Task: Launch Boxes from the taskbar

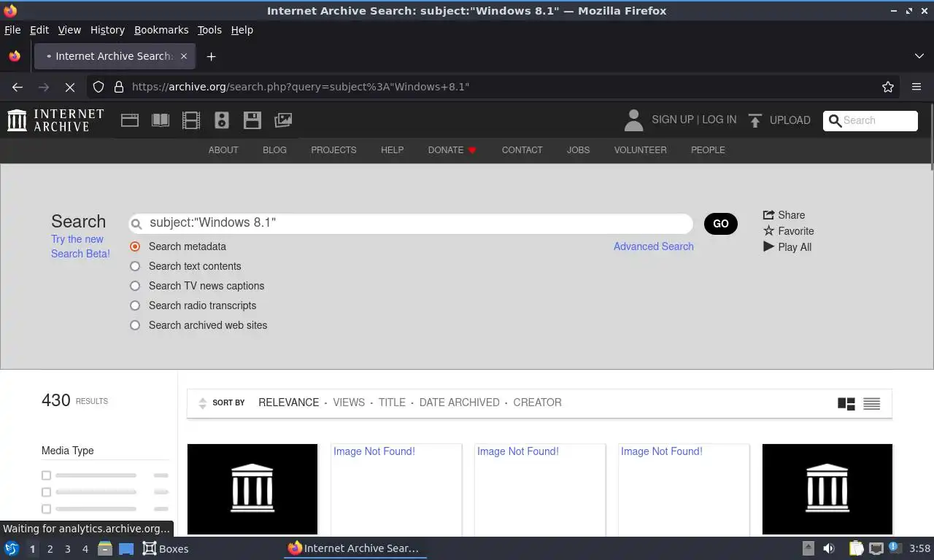Action: 166,548
